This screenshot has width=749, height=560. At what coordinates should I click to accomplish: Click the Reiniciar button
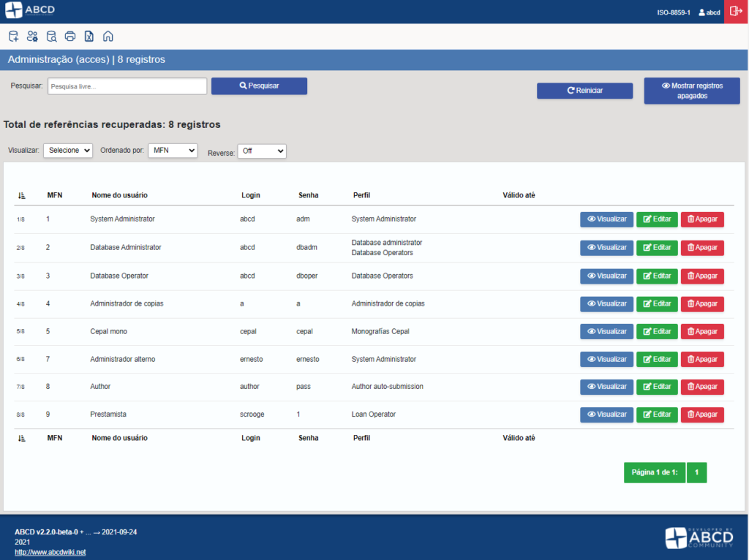coord(584,91)
